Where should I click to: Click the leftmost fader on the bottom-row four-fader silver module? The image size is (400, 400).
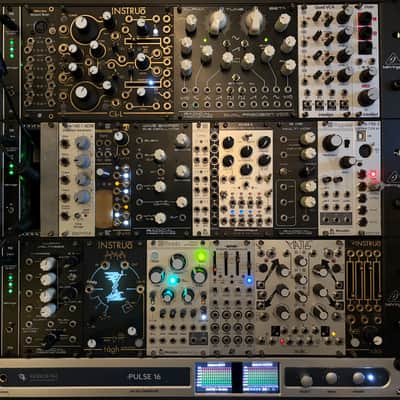pos(215,263)
